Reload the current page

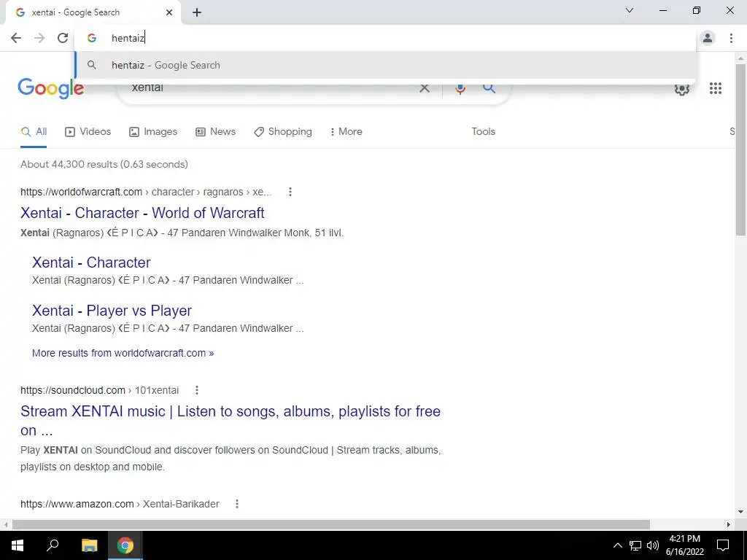point(63,38)
